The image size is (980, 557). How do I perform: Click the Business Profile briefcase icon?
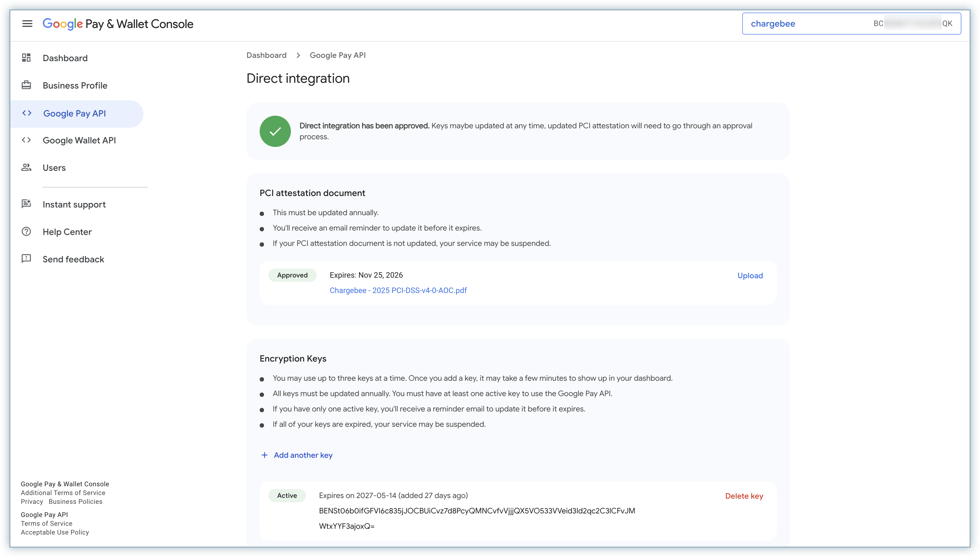click(x=26, y=85)
